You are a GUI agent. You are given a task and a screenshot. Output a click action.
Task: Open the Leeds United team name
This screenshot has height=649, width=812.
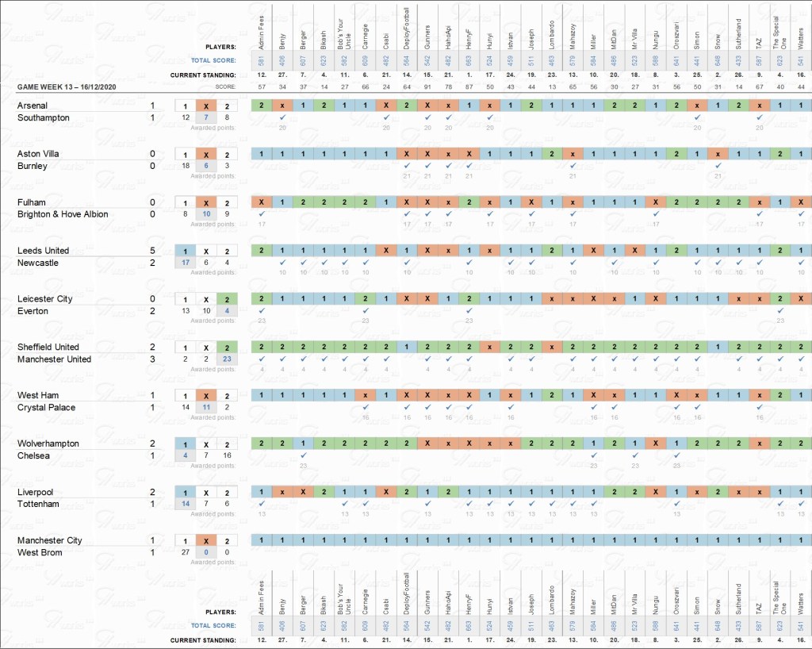[x=43, y=251]
